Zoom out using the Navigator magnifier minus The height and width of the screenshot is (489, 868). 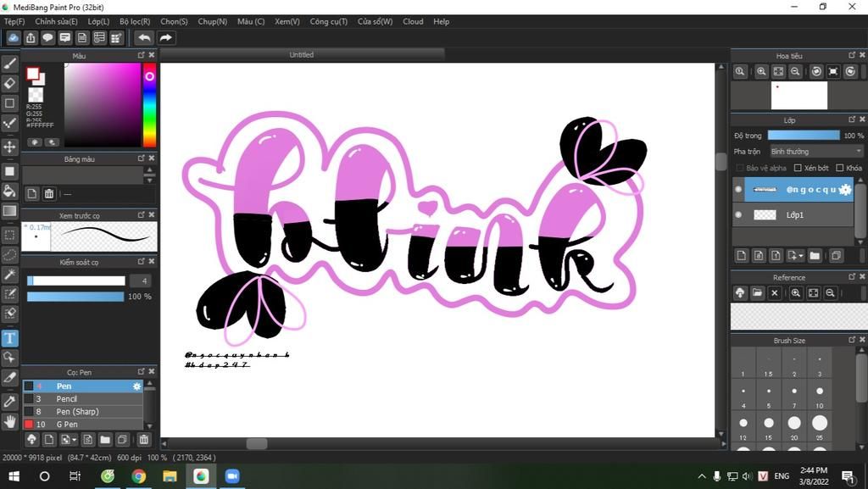(x=795, y=71)
